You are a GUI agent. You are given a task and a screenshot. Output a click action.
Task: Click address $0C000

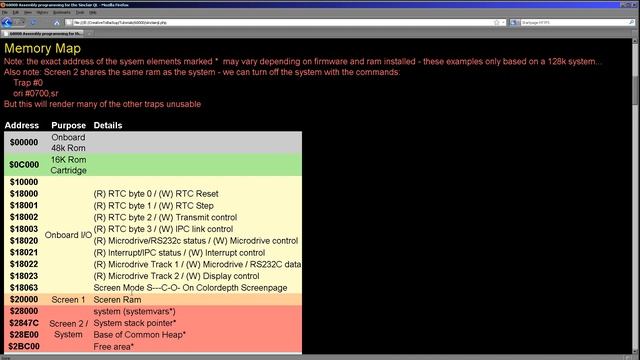click(x=24, y=164)
